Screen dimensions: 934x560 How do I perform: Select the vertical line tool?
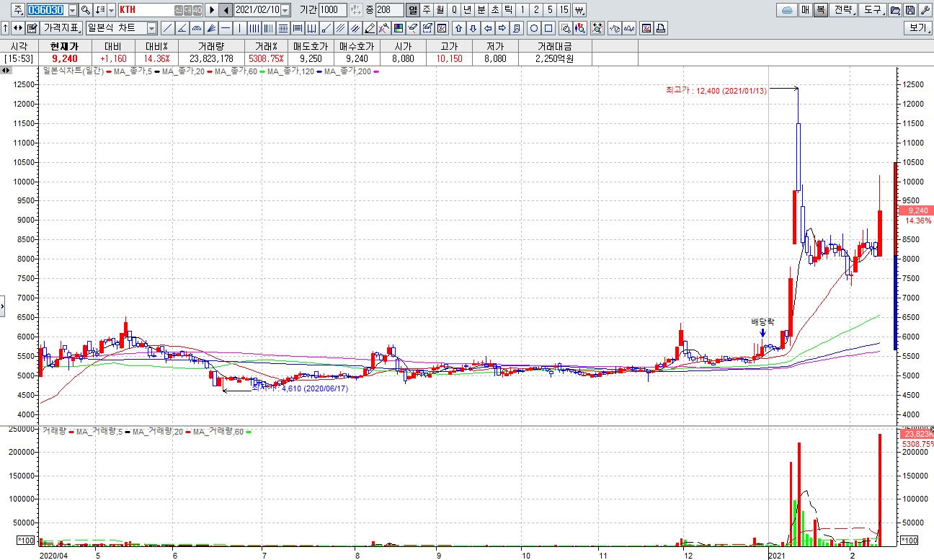pos(240,29)
